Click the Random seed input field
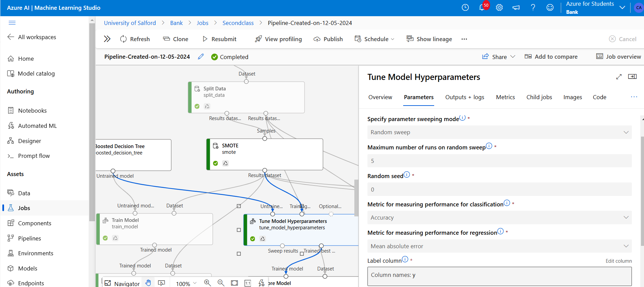Image resolution: width=644 pixels, height=287 pixels. (500, 189)
